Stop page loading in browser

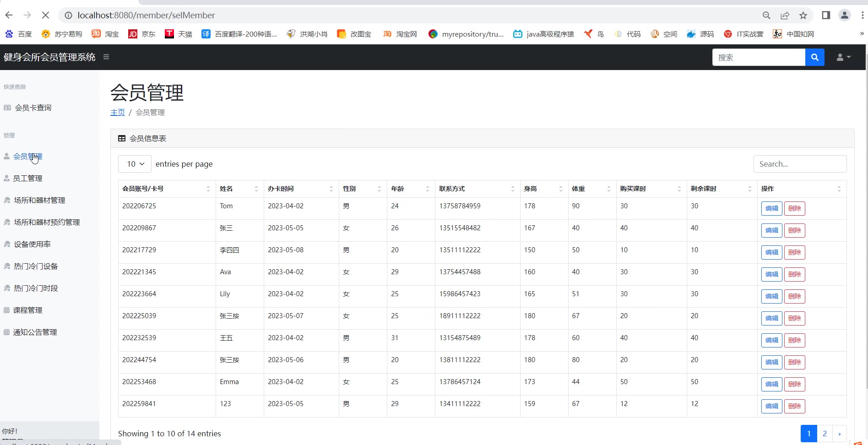coord(45,15)
